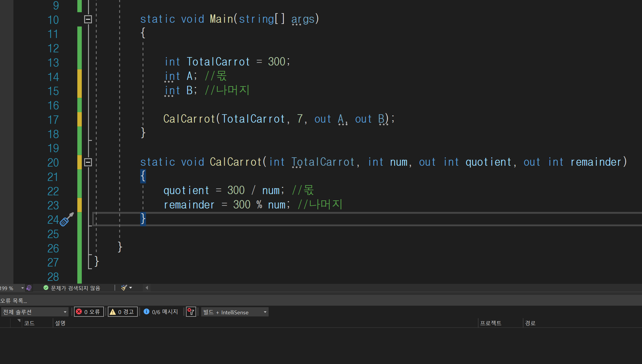Collapse the Main method outline box
642x364 pixels.
pyautogui.click(x=88, y=19)
